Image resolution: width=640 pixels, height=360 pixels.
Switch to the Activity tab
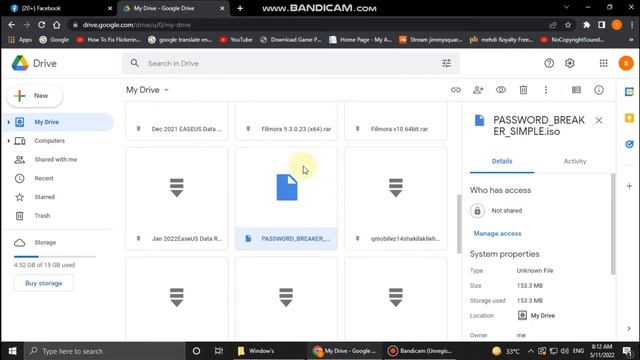click(x=575, y=161)
